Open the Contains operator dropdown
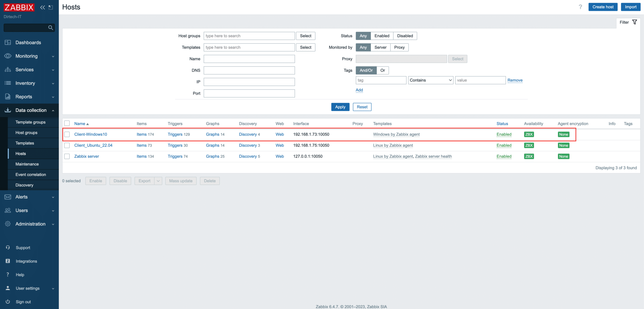The height and width of the screenshot is (309, 644). click(x=430, y=80)
